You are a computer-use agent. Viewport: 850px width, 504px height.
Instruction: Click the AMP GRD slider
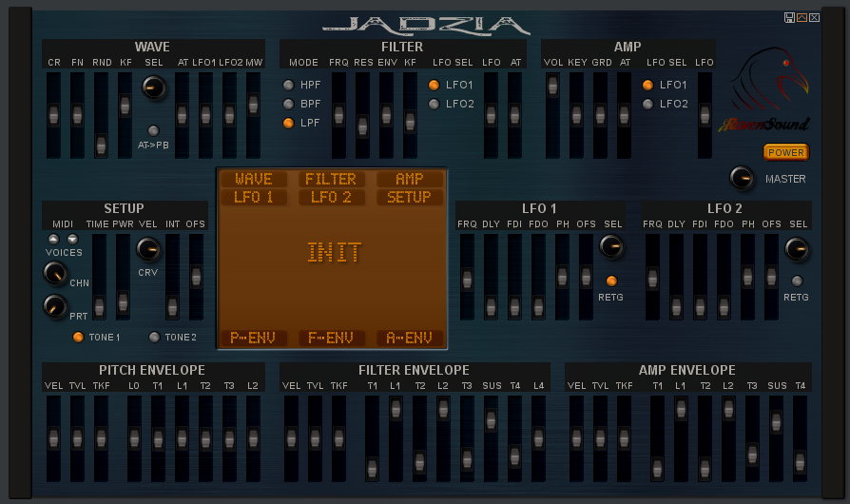(600, 115)
